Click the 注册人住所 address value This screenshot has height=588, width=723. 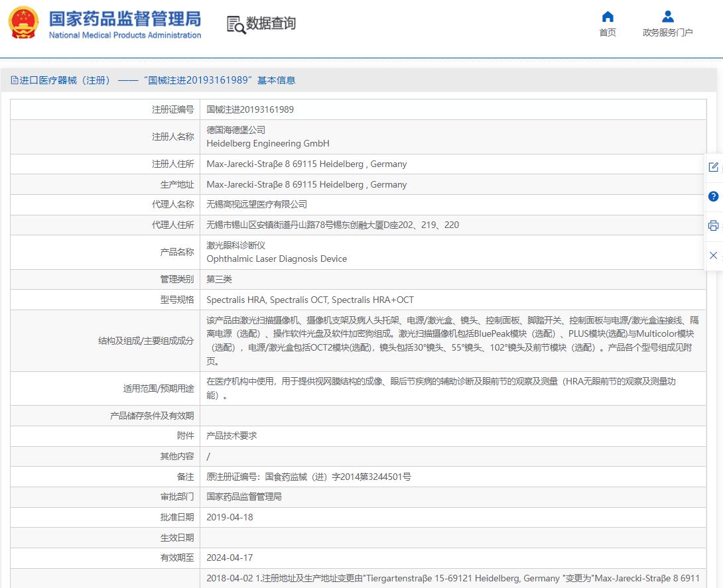(306, 164)
